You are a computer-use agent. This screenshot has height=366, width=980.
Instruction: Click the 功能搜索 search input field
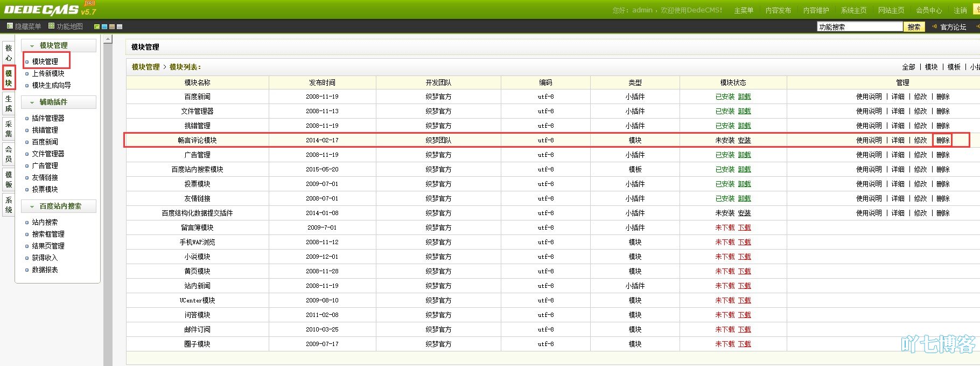[859, 26]
